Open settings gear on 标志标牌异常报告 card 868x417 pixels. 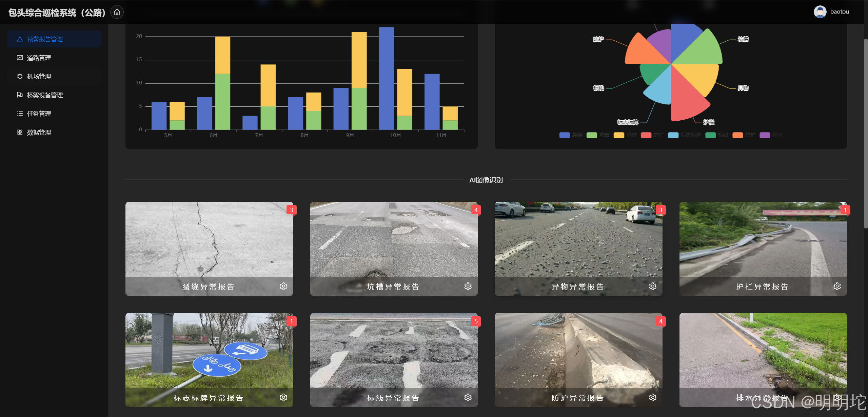pos(283,398)
